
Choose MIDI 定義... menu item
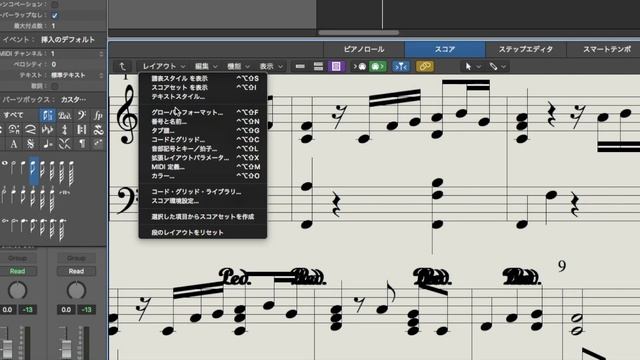[203, 167]
